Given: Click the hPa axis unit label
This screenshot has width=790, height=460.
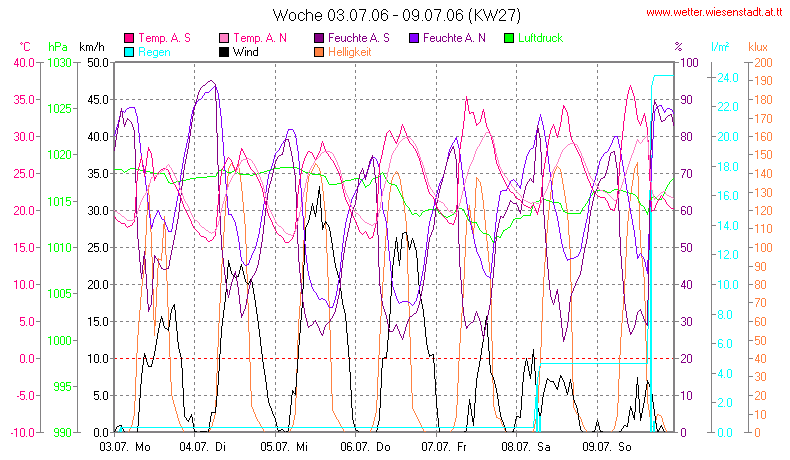Looking at the screenshot, I should 58,47.
